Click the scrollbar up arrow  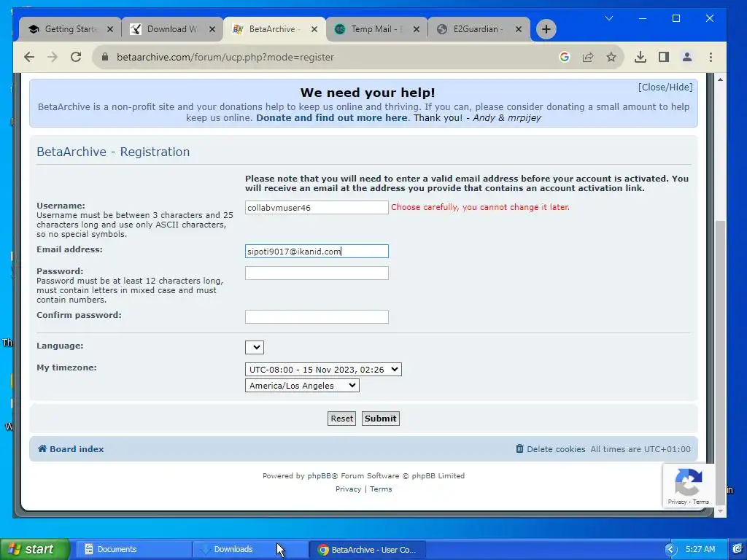pos(720,80)
